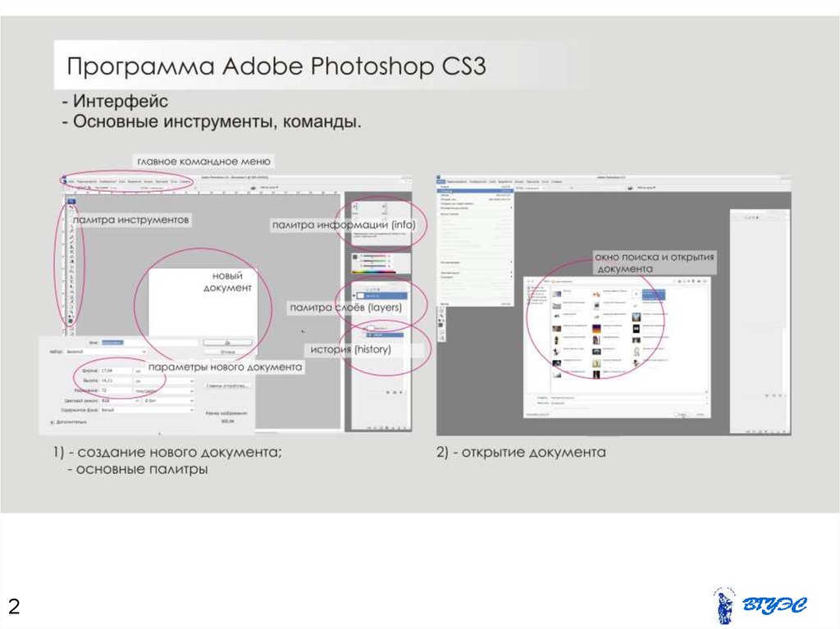Viewport: 840px width, 629px height.
Task: Toggle visibility eye of the highlighted layer
Action: (354, 296)
